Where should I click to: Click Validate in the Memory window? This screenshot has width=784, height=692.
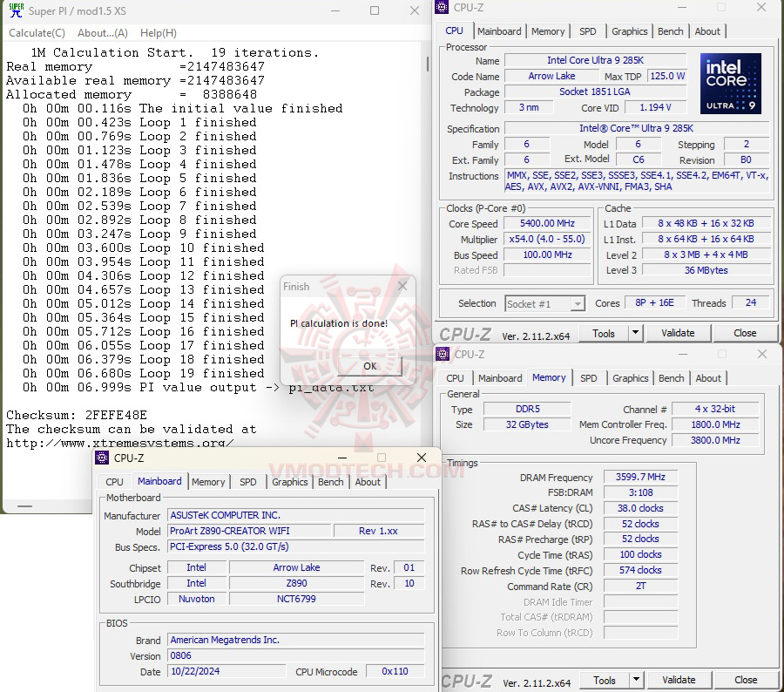tap(679, 680)
